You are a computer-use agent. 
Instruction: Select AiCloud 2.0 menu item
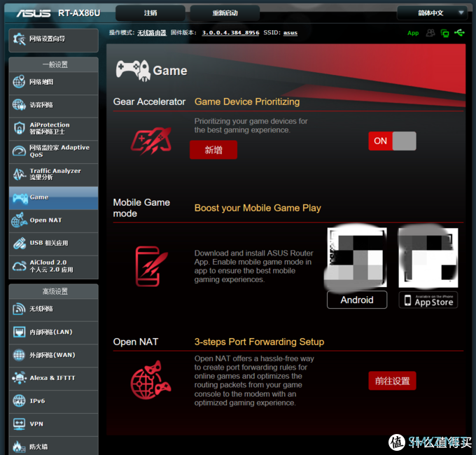click(x=54, y=267)
